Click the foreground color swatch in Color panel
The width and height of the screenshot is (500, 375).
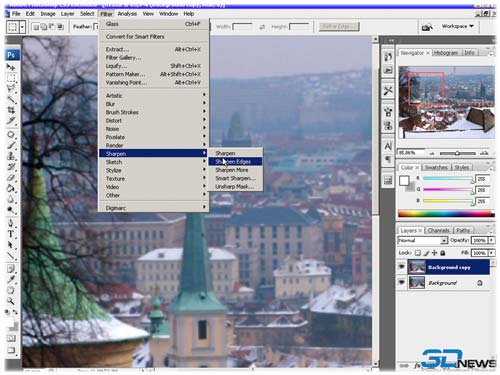pos(404,181)
